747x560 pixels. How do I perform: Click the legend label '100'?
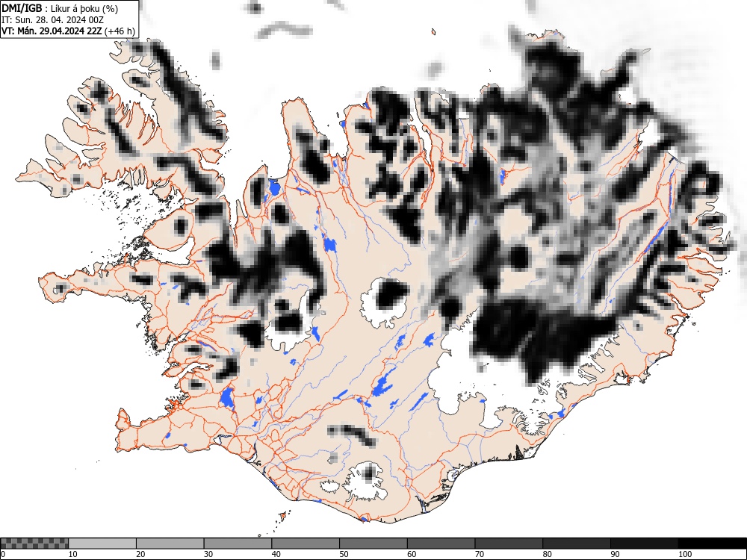click(x=684, y=554)
